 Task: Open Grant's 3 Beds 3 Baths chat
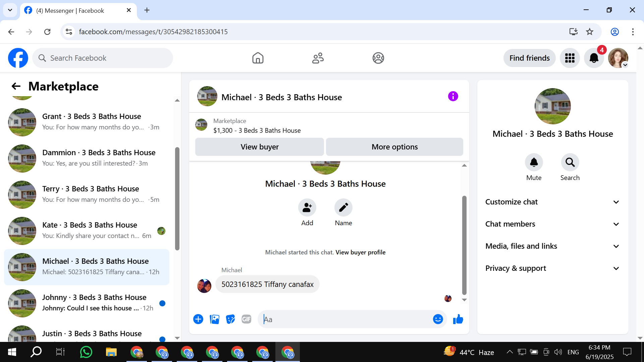[87, 122]
